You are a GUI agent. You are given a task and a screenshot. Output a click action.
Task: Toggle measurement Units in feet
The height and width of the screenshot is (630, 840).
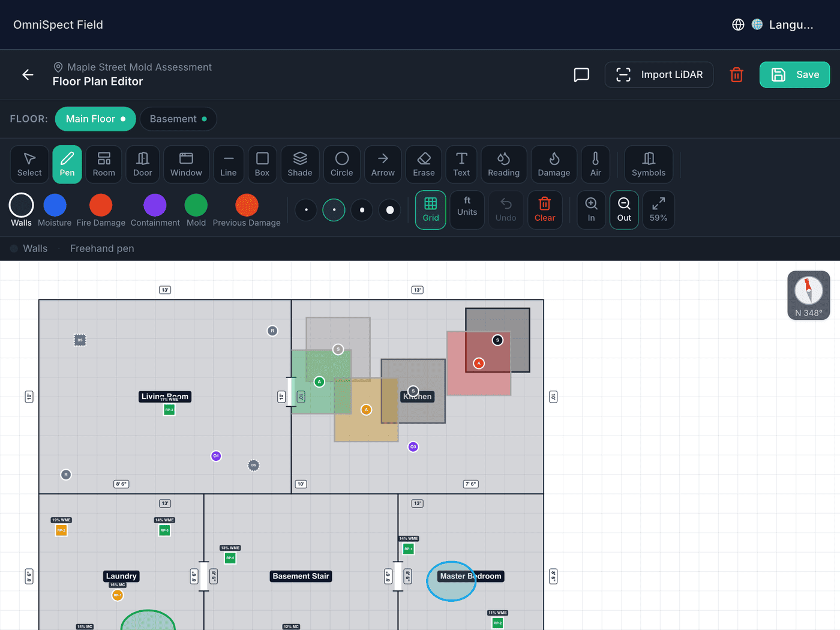467,210
